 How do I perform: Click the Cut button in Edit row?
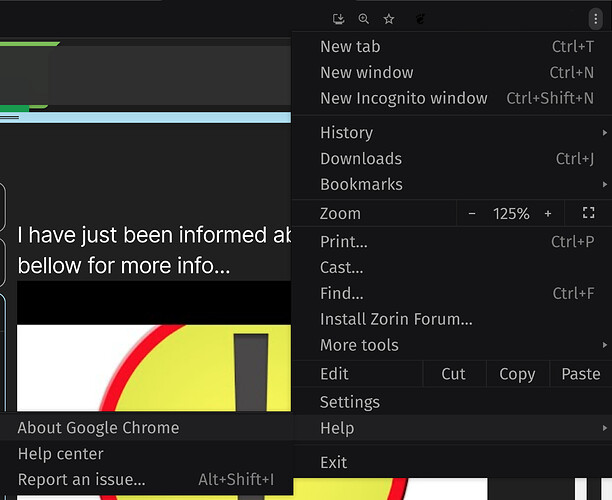click(454, 374)
